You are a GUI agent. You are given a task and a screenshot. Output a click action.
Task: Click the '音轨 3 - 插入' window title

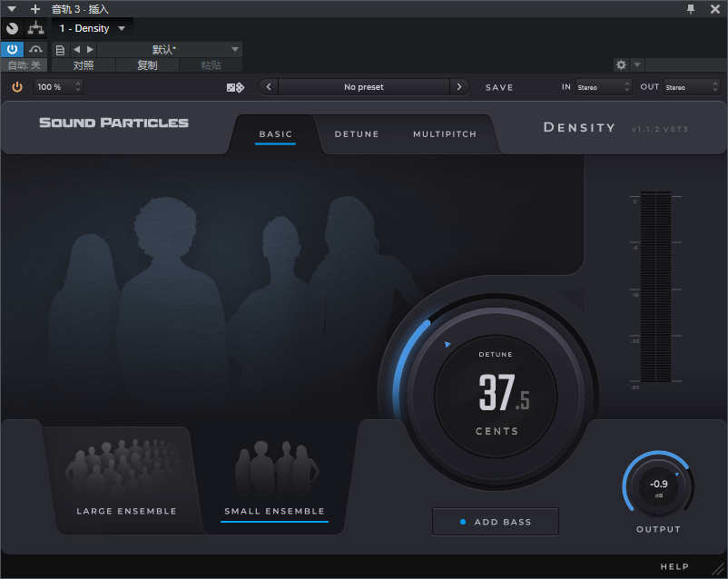coord(80,9)
